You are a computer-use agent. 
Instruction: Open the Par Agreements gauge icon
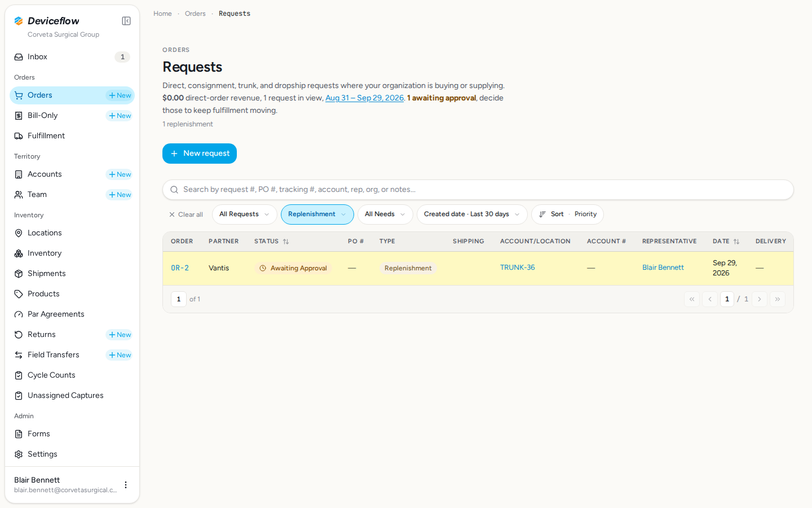pos(19,314)
